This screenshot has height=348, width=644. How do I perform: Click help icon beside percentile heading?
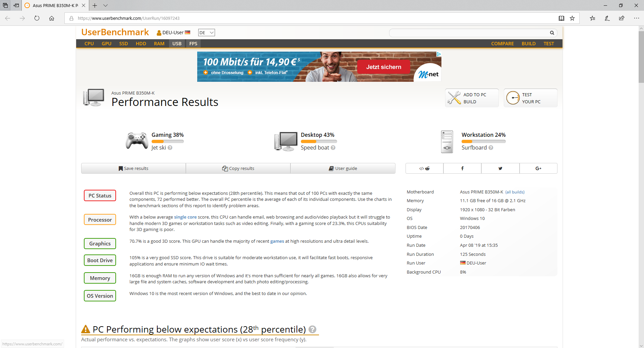312,329
